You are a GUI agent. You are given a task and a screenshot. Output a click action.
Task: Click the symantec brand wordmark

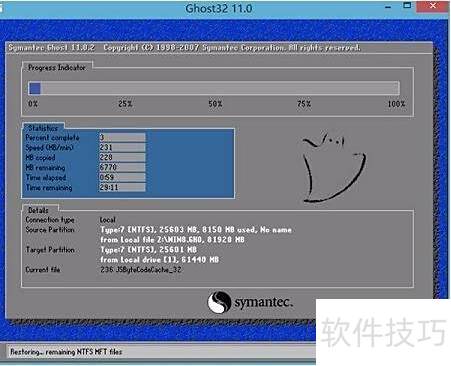264,303
